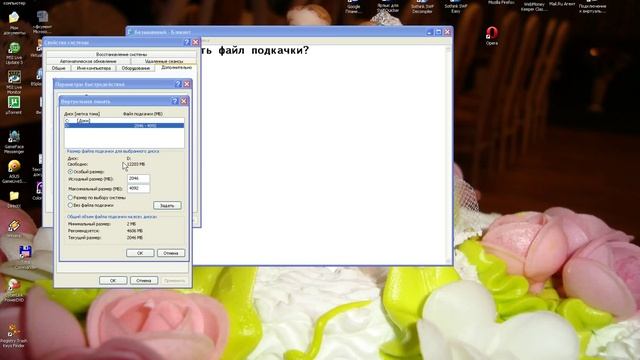640x360 pixels.
Task: Open the Автоматическое обновление tab
Action: 88,61
